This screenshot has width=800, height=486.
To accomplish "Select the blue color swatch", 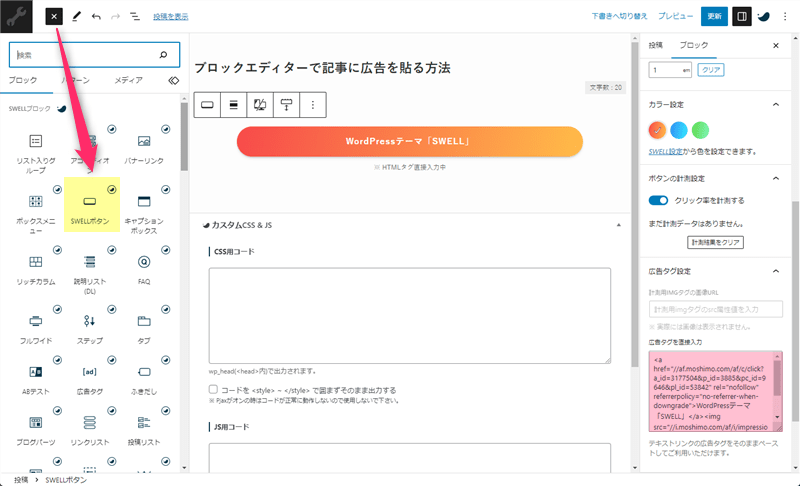I will (x=679, y=131).
